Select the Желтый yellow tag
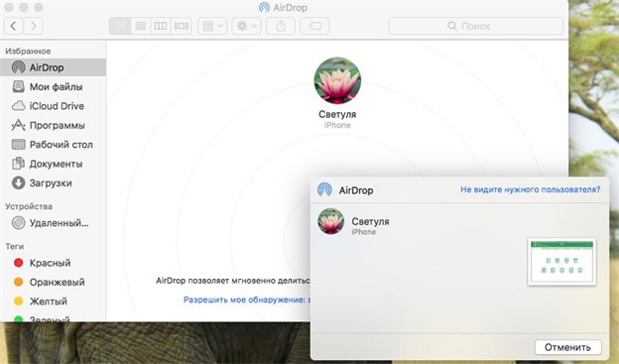The image size is (619, 364). (53, 302)
